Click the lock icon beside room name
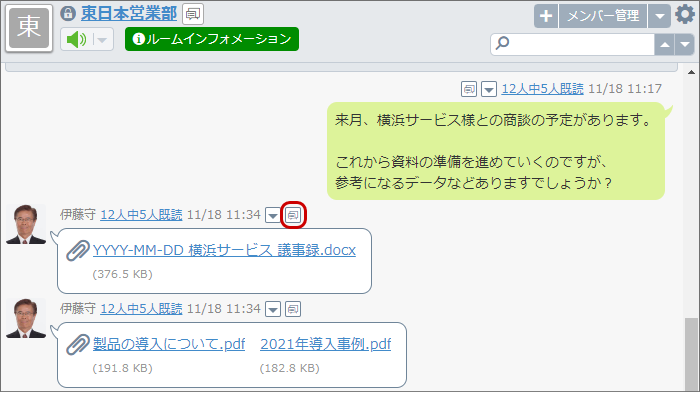This screenshot has width=700, height=393. tap(68, 13)
